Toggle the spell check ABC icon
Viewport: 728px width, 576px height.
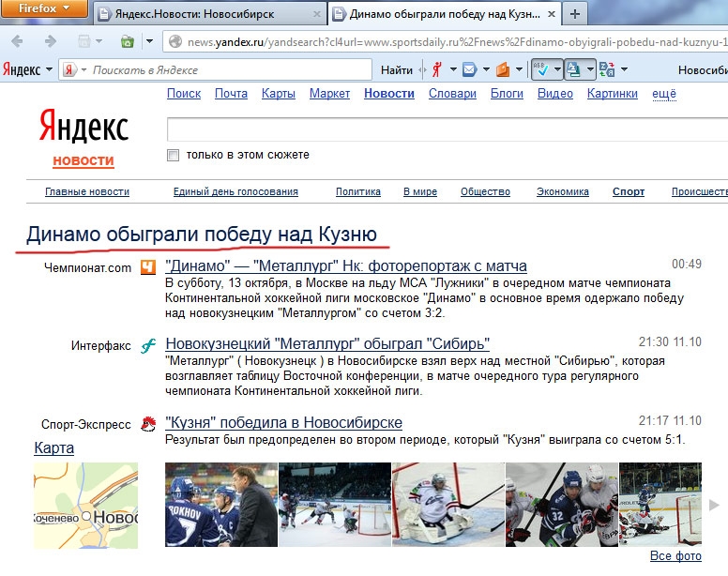tap(540, 69)
